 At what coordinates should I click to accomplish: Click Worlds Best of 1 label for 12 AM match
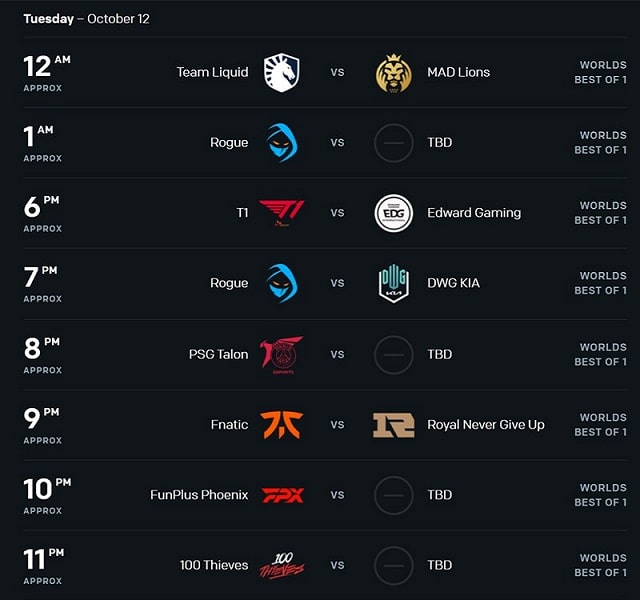click(x=600, y=72)
